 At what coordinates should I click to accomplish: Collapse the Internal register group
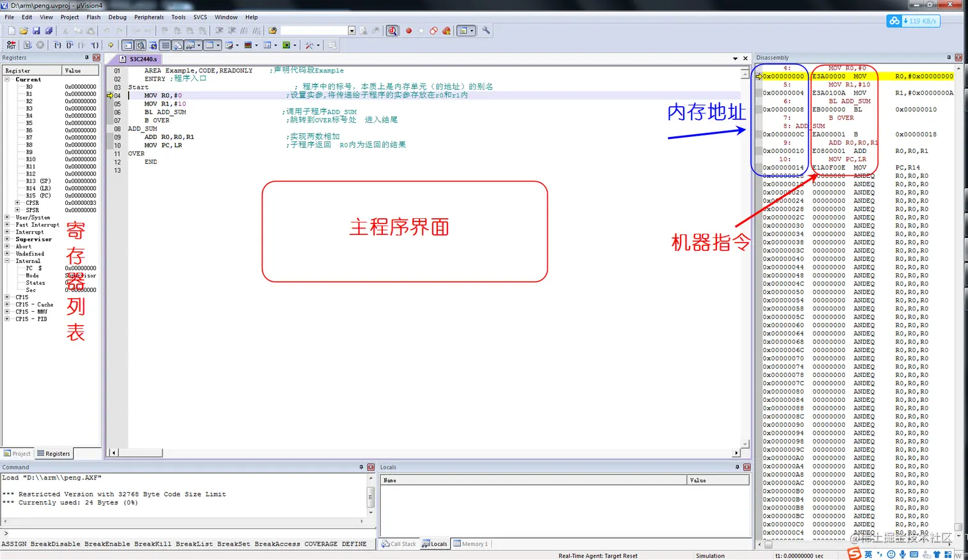[x=8, y=261]
